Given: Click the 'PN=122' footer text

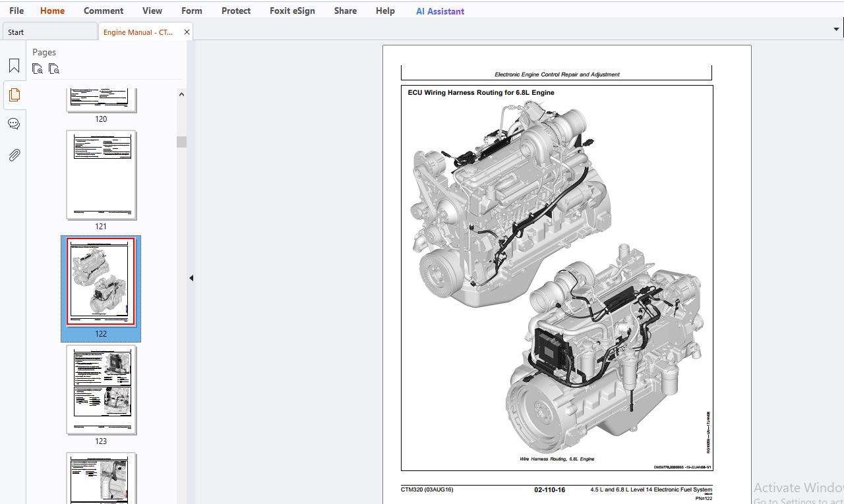Looking at the screenshot, I should pyautogui.click(x=704, y=499).
